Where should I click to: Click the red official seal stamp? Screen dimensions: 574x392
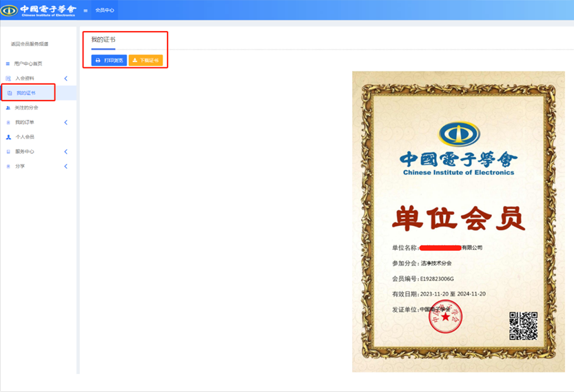pyautogui.click(x=446, y=316)
